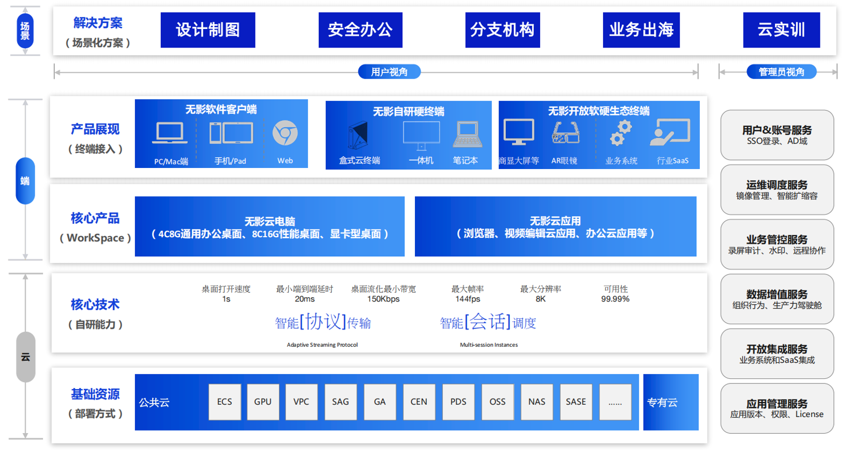Click the 商显大屏 display icon
The width and height of the screenshot is (868, 461).
(x=519, y=132)
